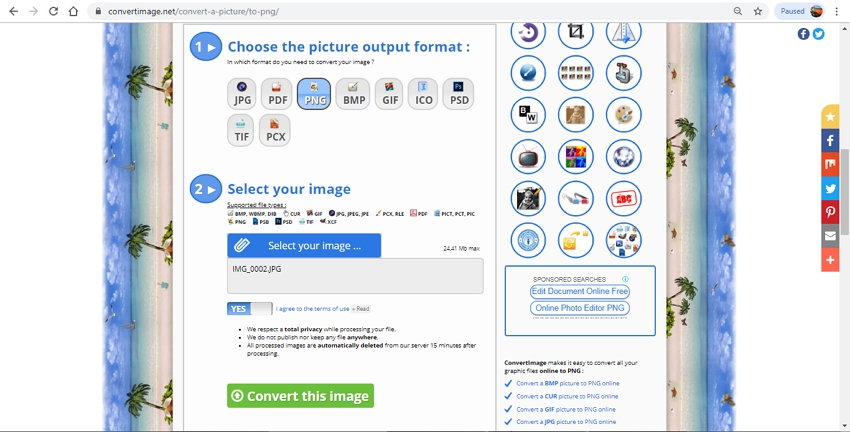Toggle the YES terms agreement switch
Viewport: 850px width, 432px height.
click(249, 309)
